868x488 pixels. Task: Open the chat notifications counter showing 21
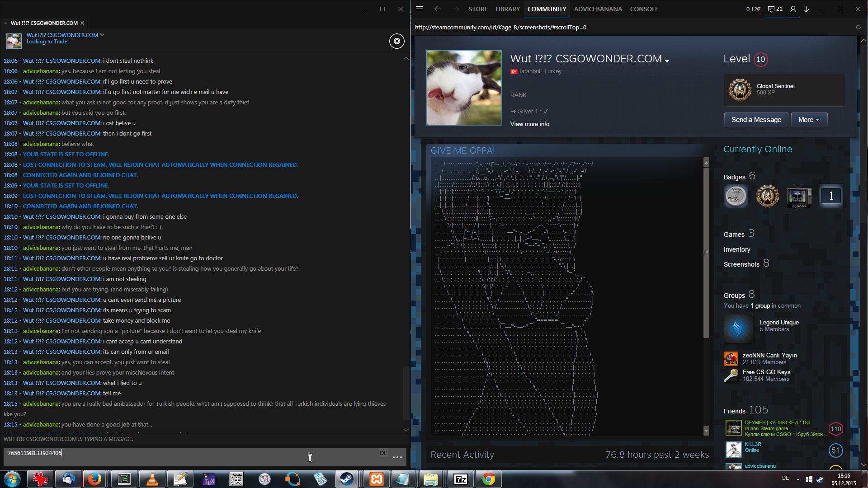(775, 9)
